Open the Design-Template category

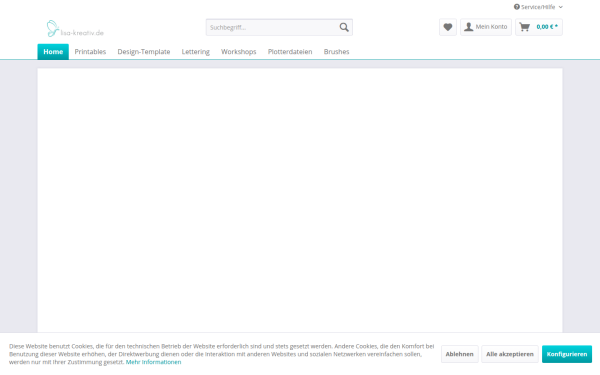point(144,52)
